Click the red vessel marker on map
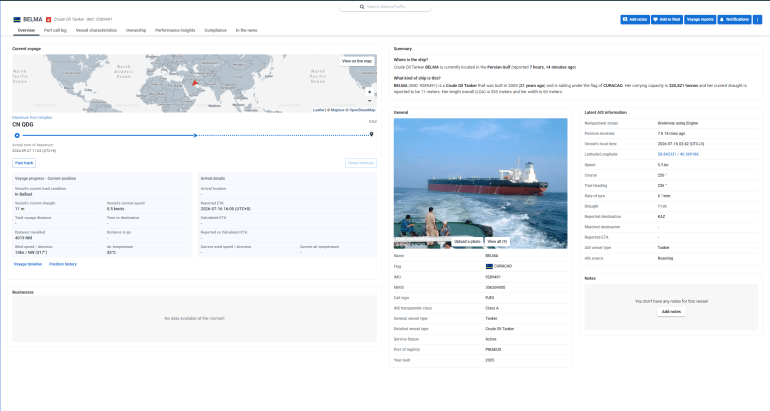The height and width of the screenshot is (411, 770). coord(195,83)
